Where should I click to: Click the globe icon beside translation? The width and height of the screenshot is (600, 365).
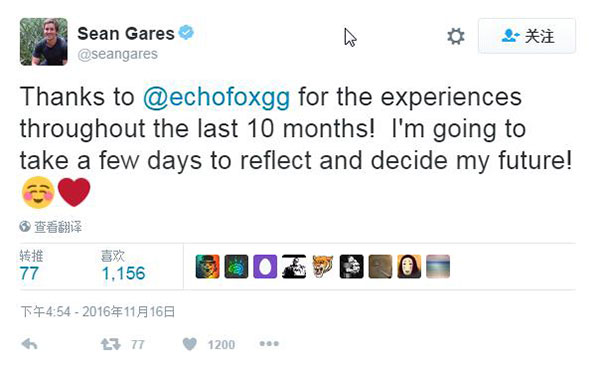click(x=25, y=226)
